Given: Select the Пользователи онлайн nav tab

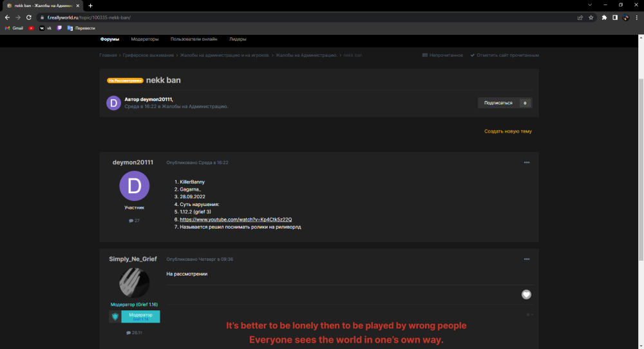Looking at the screenshot, I should click(x=194, y=39).
